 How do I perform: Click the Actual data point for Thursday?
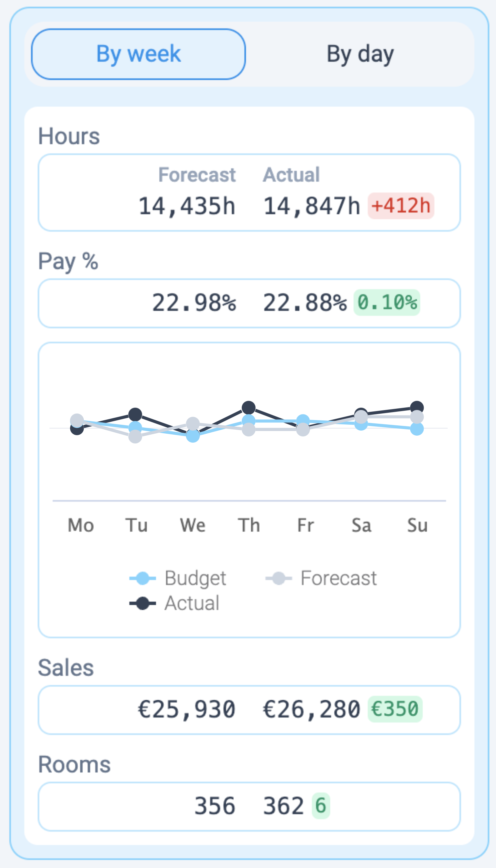249,407
